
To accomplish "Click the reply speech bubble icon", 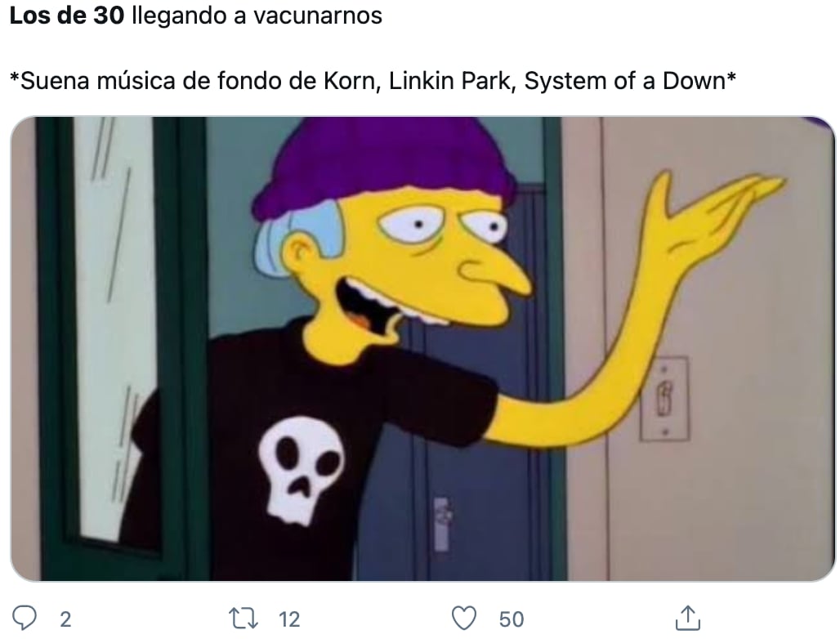I will click(x=25, y=618).
